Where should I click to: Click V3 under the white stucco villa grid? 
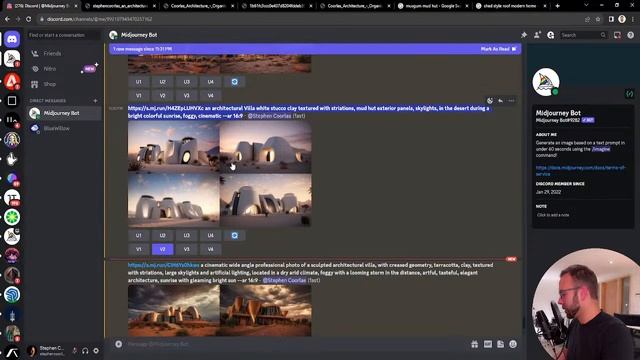pyautogui.click(x=187, y=249)
